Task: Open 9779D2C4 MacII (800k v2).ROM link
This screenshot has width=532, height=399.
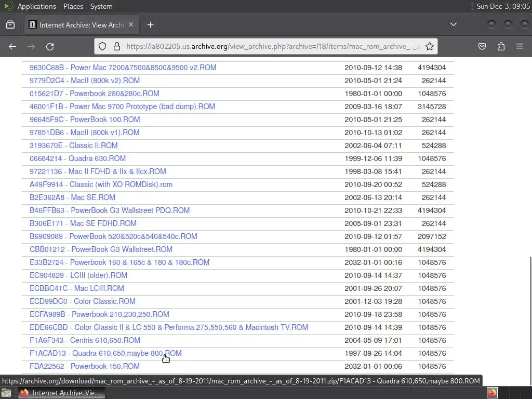Action: [85, 81]
